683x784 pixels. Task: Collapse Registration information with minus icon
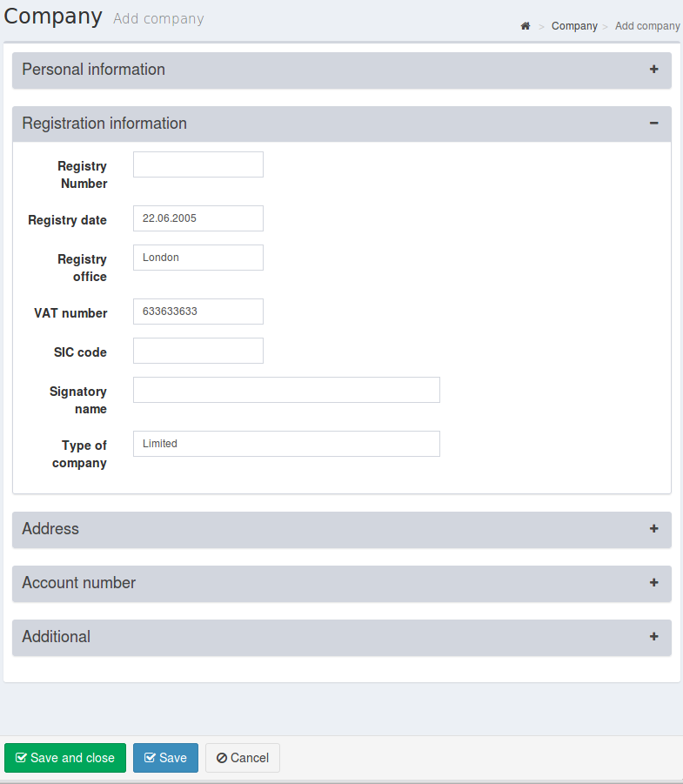(x=653, y=123)
